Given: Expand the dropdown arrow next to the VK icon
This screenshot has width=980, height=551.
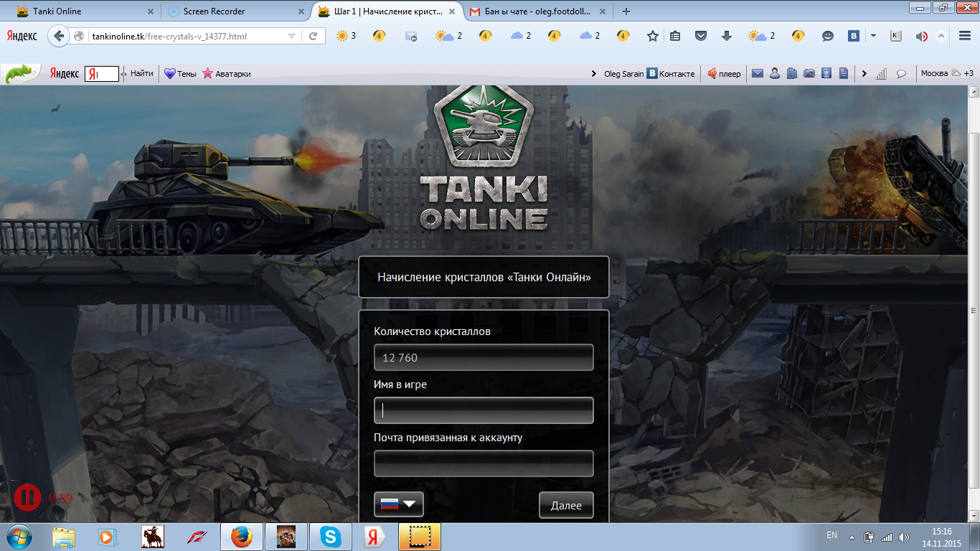Looking at the screenshot, I should coord(873,36).
